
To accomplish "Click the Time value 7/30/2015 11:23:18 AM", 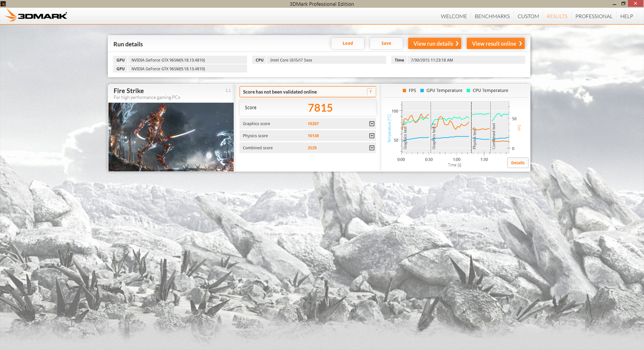I will [432, 60].
